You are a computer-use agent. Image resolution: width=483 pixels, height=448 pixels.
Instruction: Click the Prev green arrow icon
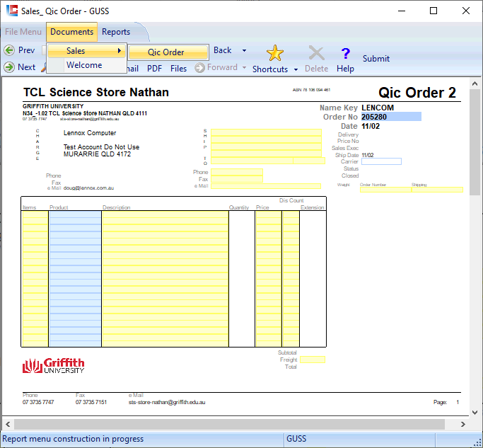click(x=9, y=50)
